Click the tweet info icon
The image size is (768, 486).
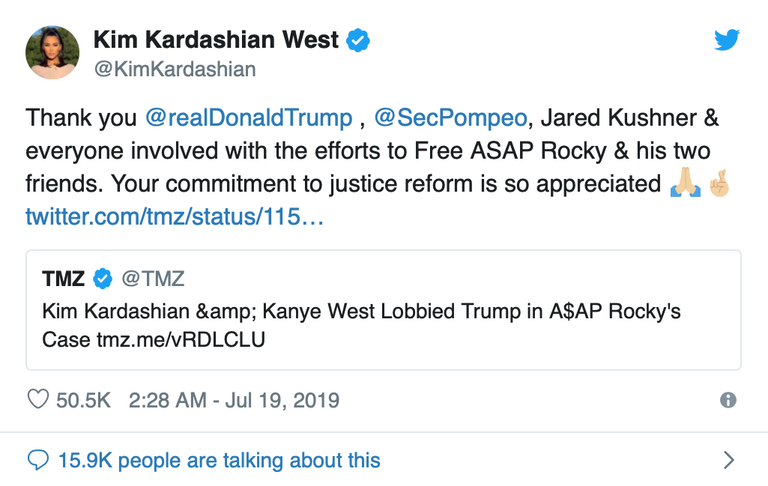point(729,401)
